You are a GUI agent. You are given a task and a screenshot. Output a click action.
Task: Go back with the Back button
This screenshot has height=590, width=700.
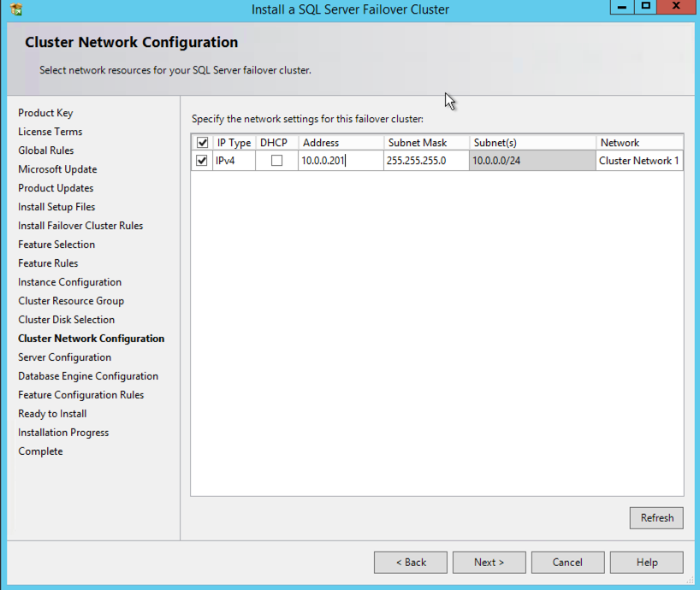(x=410, y=562)
